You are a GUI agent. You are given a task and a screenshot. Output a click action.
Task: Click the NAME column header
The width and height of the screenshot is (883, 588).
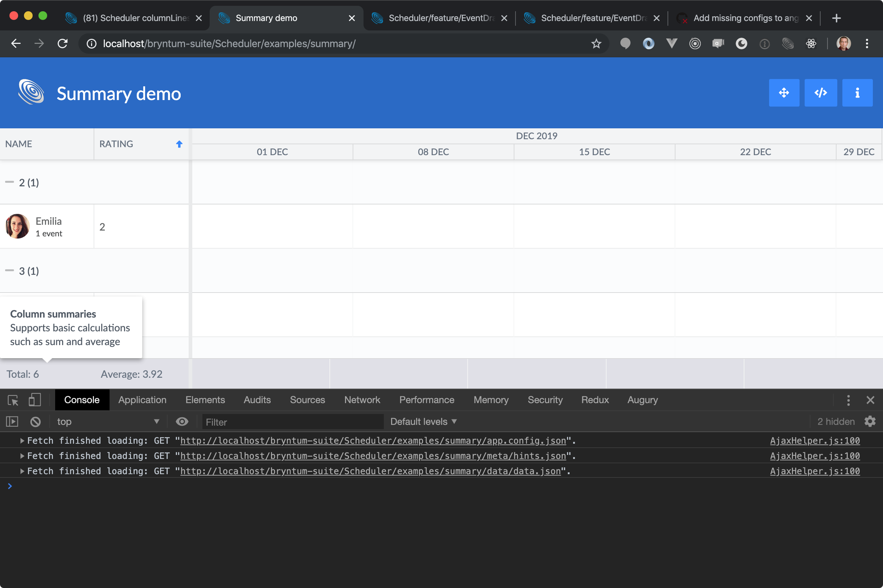[x=46, y=144]
